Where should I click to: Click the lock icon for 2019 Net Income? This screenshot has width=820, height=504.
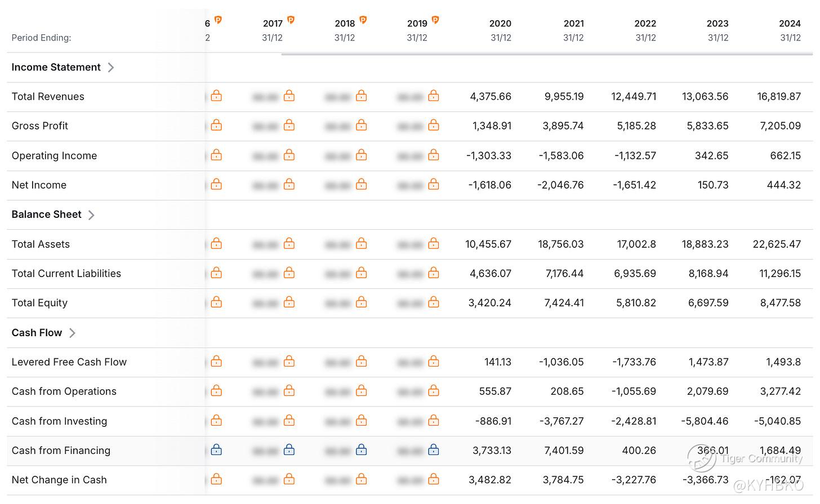(x=434, y=184)
